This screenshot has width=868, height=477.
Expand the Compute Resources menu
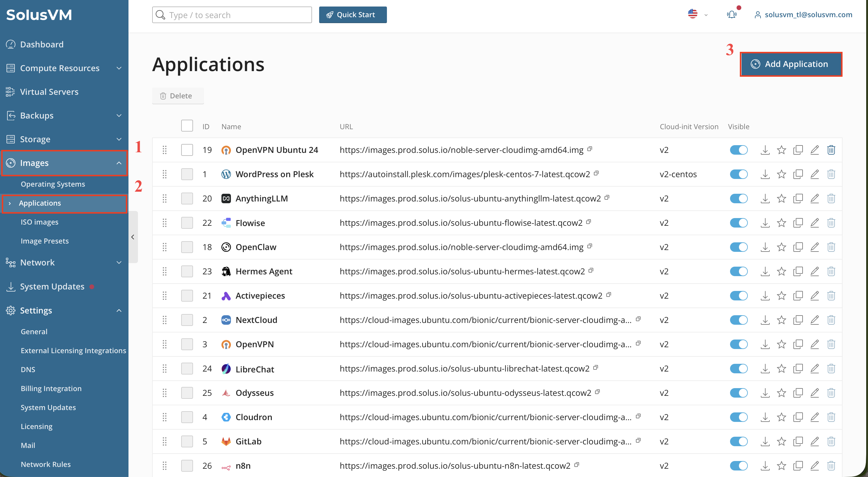point(64,68)
